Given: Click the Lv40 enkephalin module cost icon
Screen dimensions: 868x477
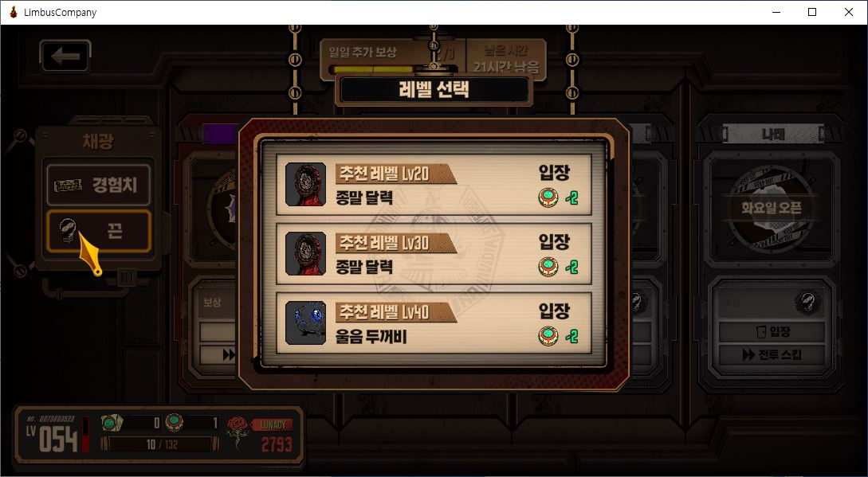Looking at the screenshot, I should (x=548, y=336).
